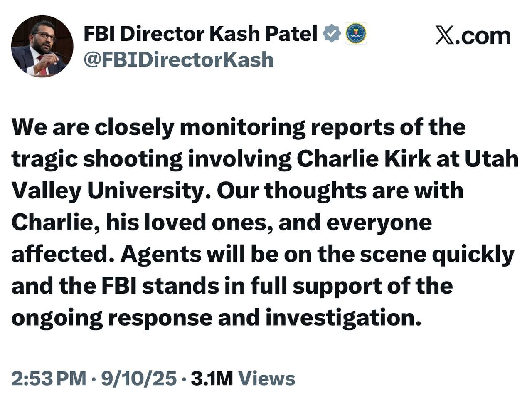Click the 3.1M view count number
This screenshot has height=396, width=532.
click(x=212, y=379)
